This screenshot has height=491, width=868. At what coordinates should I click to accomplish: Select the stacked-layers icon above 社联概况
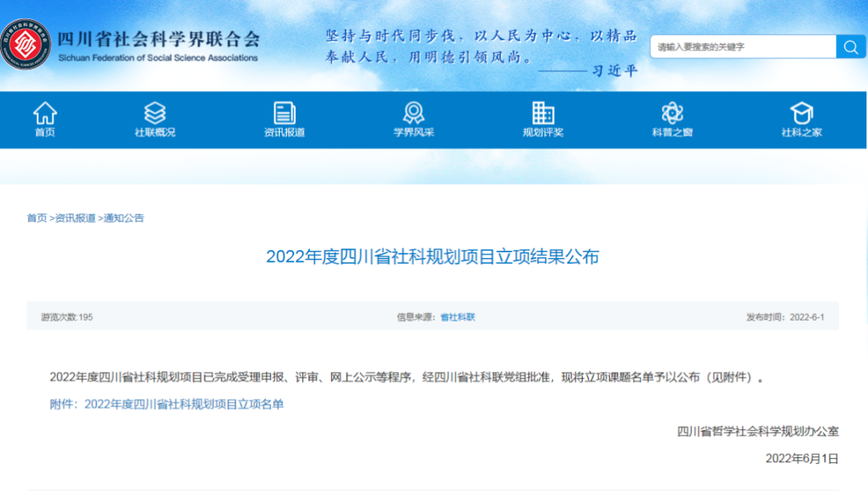[156, 112]
